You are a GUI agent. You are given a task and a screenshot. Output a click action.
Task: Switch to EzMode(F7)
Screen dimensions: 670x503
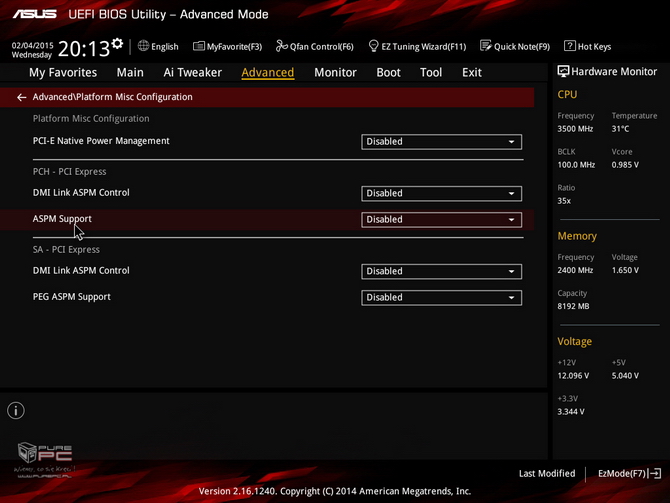(x=629, y=473)
